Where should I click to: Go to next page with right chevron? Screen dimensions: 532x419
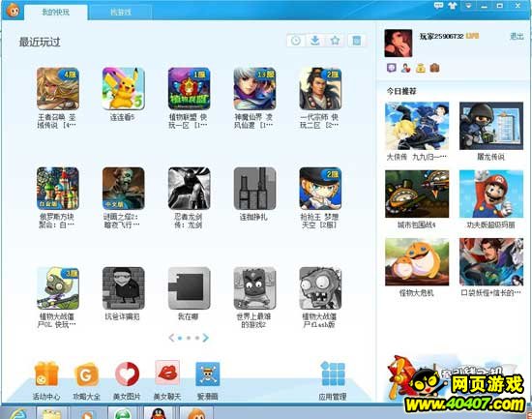206,338
